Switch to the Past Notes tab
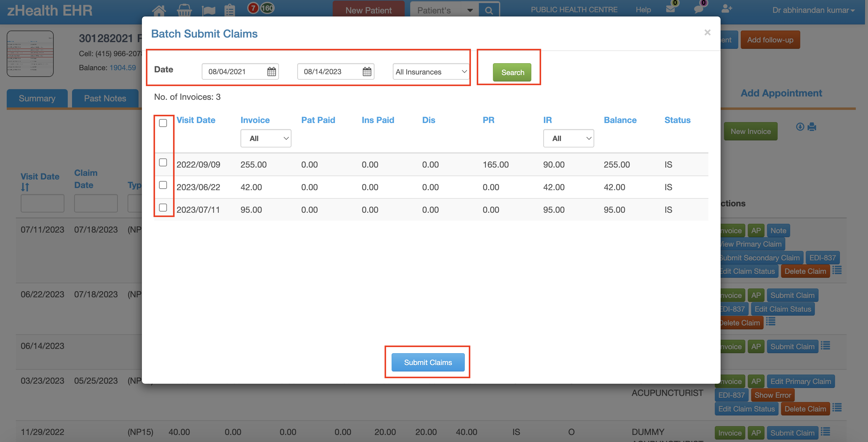868x442 pixels. pyautogui.click(x=105, y=98)
